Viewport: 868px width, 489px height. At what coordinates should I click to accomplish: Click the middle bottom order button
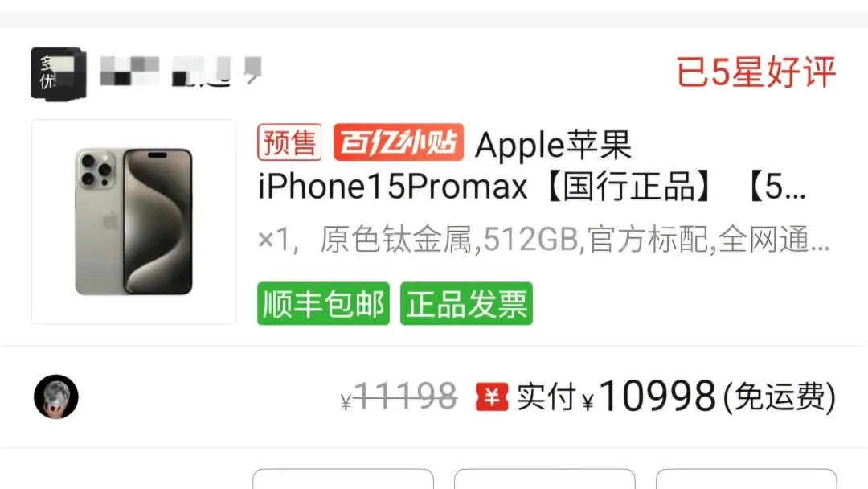545,479
